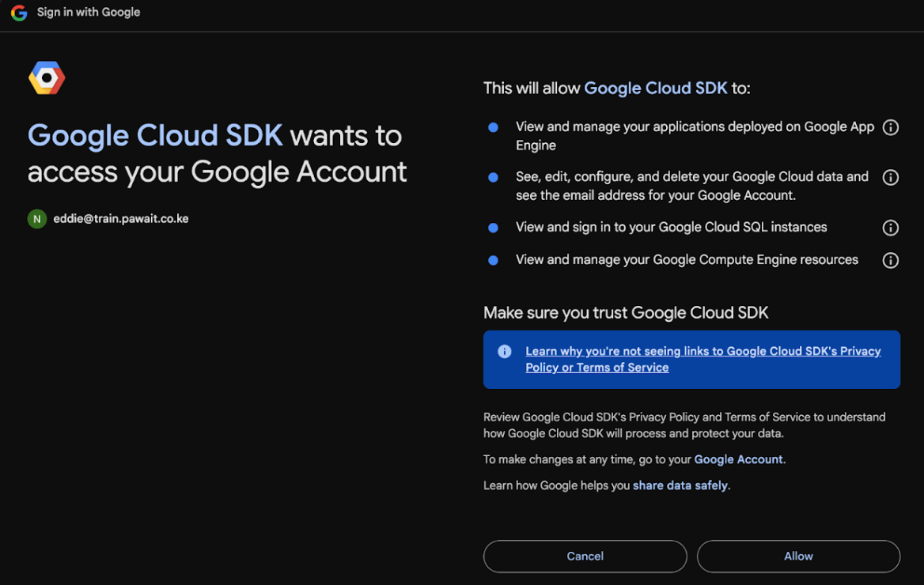Click the blue bullet beside App Engine permission

[x=494, y=127]
